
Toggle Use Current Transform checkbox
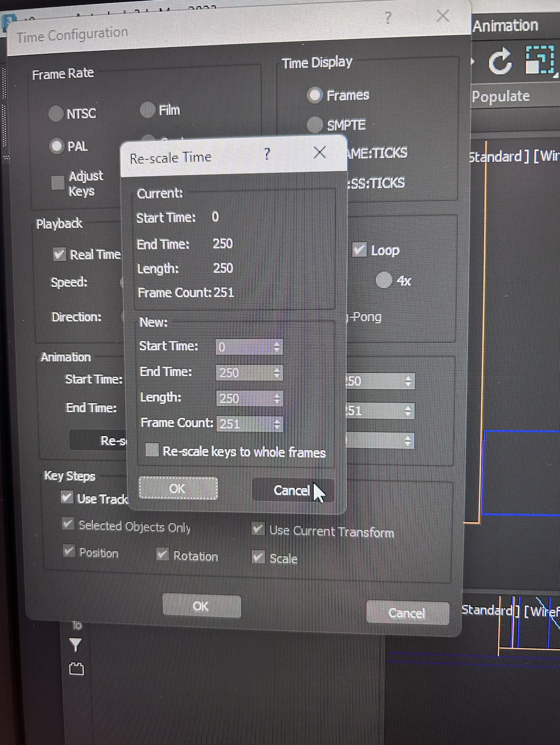(x=258, y=529)
